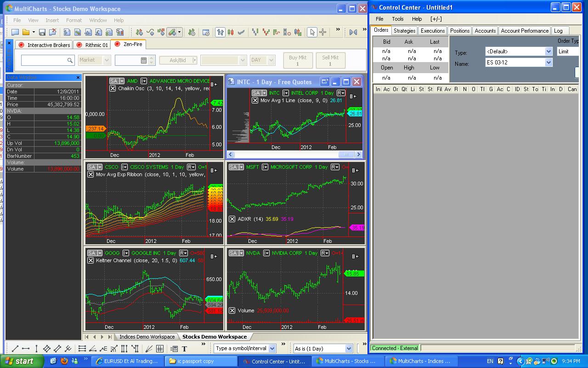The height and width of the screenshot is (368, 588).
Task: Toggle the SA button on MSFT chart
Action: (236, 167)
